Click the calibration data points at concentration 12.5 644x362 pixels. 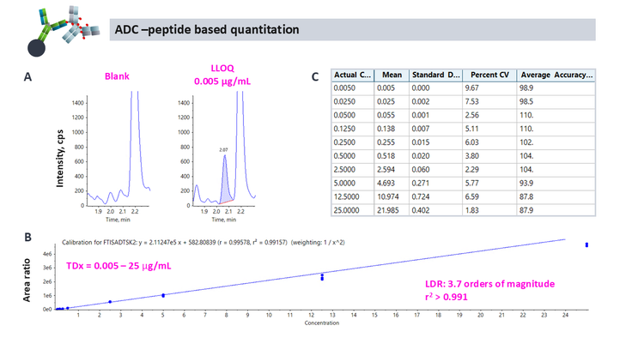pos(322,276)
